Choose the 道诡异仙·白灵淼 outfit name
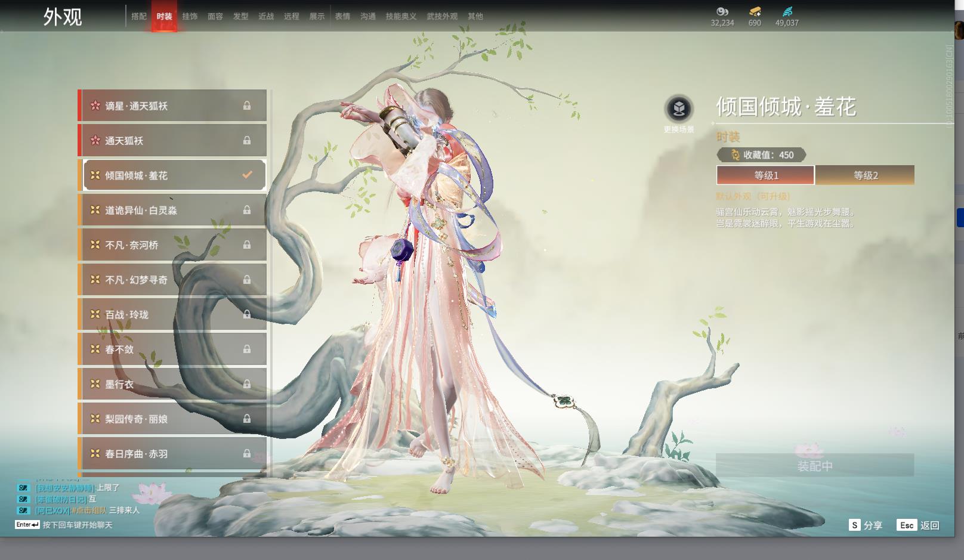This screenshot has height=560, width=964. tap(141, 211)
